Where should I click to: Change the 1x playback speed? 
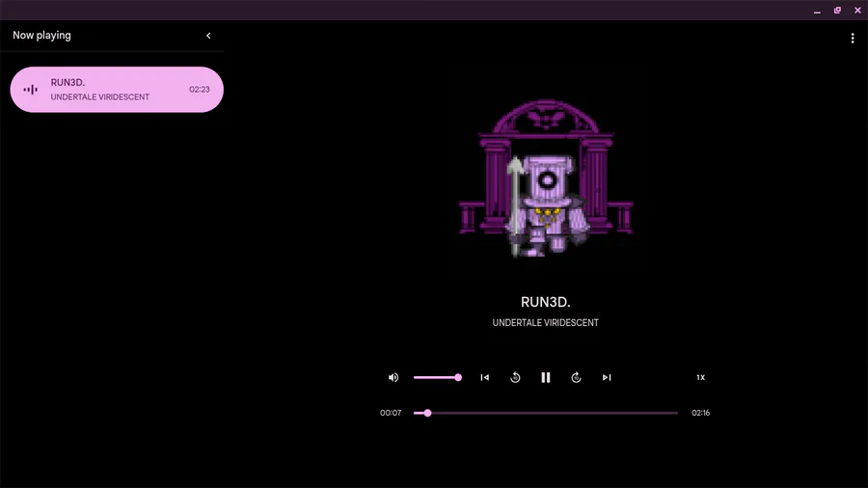pos(700,377)
